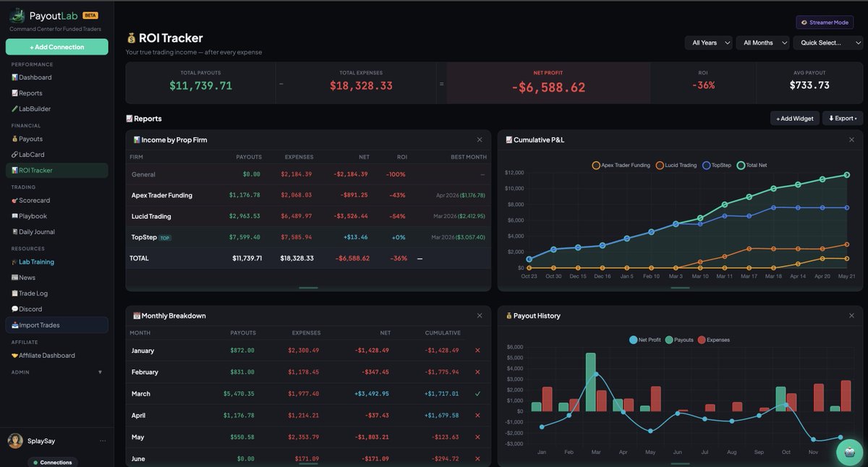Grab the Cumulative P&L bottom resize handle
This screenshot has width=868, height=467.
[680, 288]
